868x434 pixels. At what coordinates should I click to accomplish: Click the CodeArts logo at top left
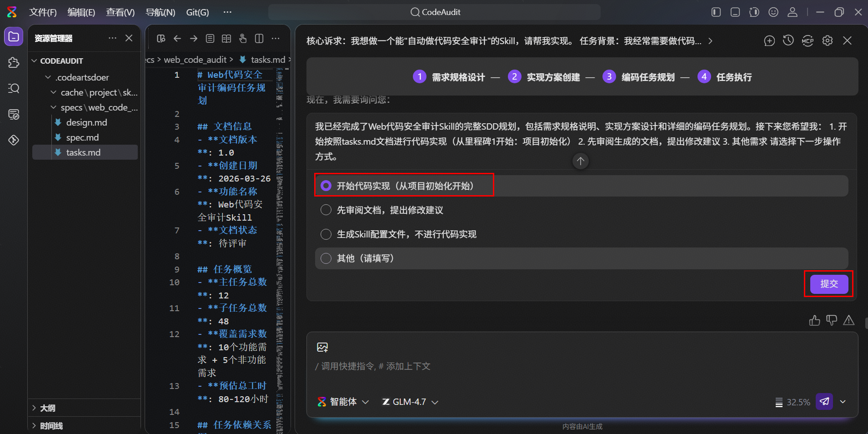[x=12, y=12]
